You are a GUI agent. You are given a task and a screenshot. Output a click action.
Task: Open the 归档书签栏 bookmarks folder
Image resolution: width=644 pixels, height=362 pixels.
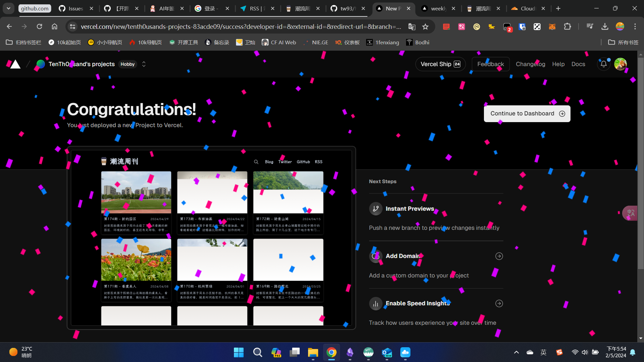[x=23, y=42]
